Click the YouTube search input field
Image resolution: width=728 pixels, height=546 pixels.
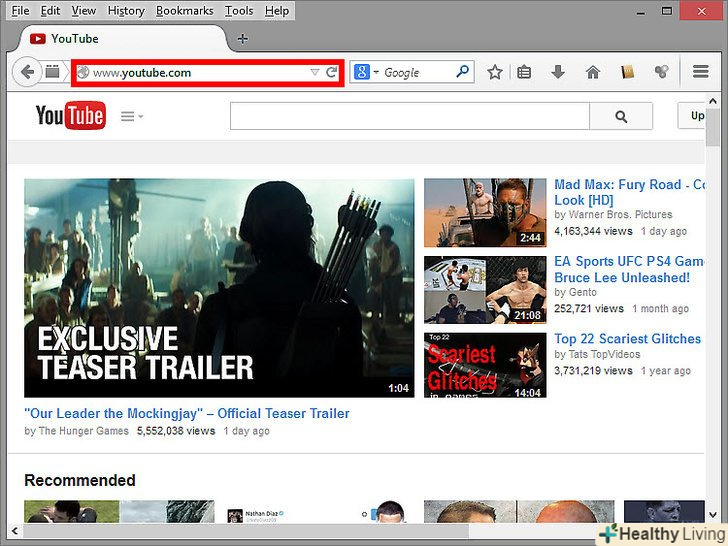[x=409, y=116]
